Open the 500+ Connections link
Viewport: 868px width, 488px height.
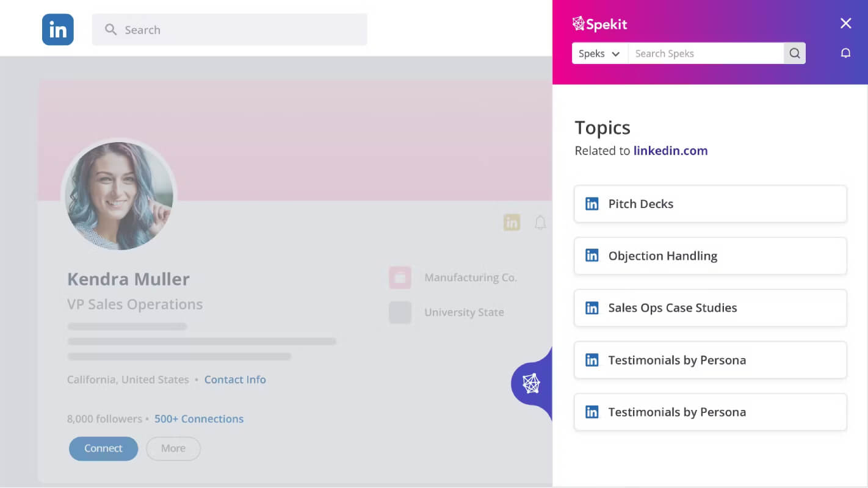click(199, 418)
